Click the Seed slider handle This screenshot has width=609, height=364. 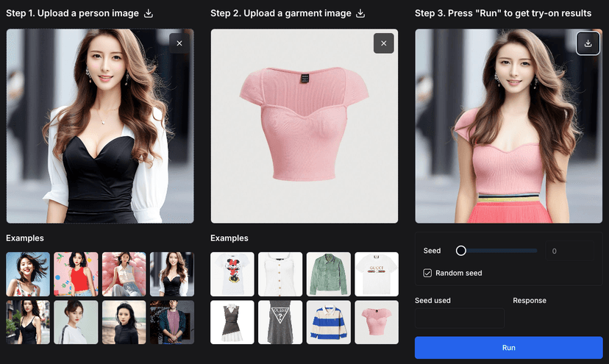(461, 251)
